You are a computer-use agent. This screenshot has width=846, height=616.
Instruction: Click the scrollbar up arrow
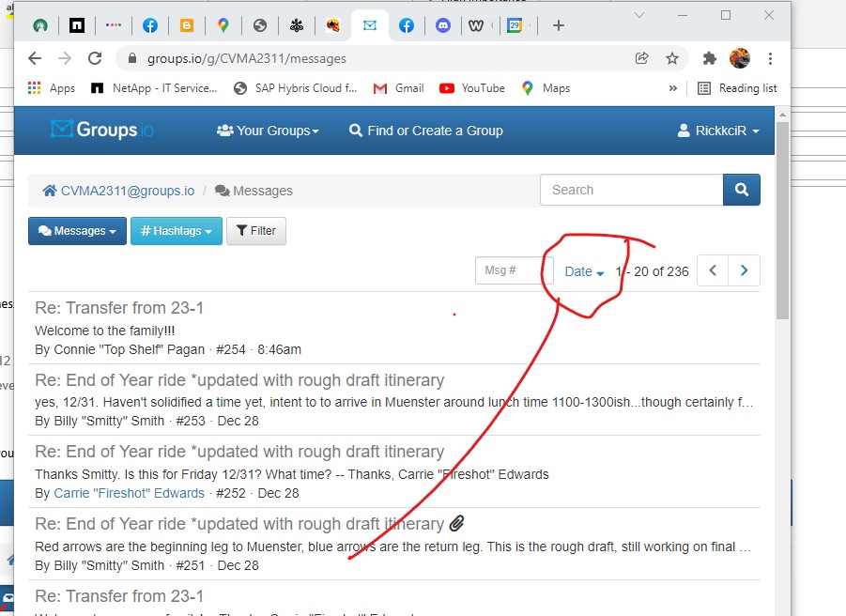point(782,115)
